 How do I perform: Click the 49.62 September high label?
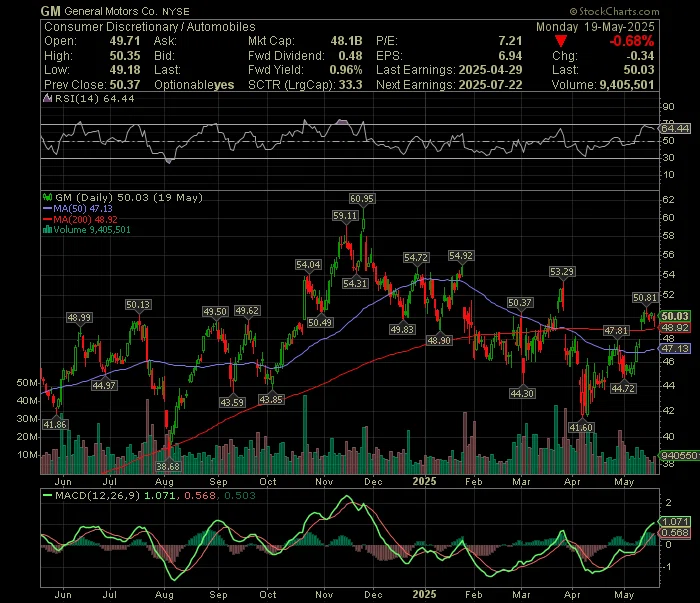247,311
